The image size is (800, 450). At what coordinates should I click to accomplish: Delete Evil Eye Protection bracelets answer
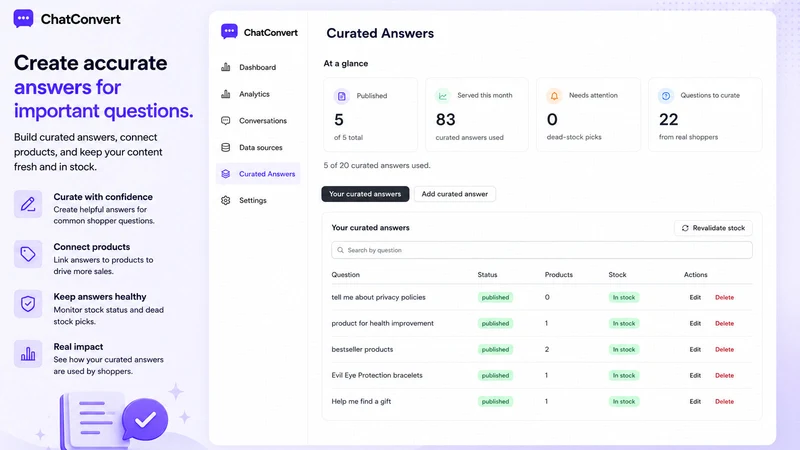724,376
